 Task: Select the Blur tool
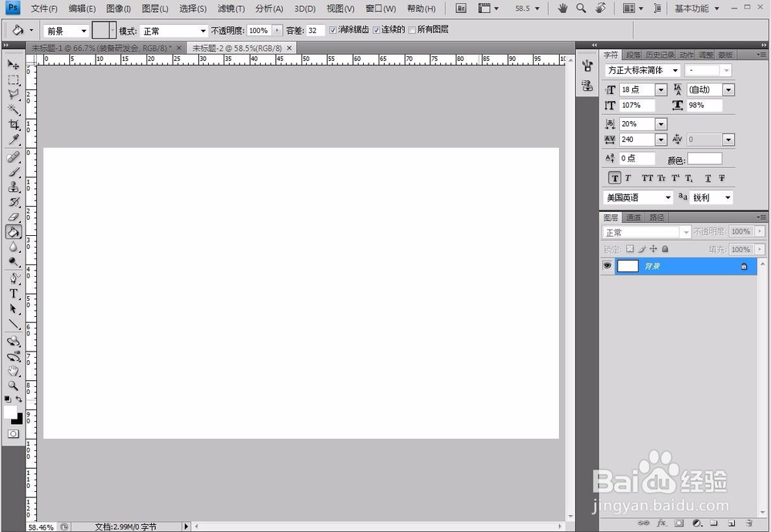(x=13, y=247)
